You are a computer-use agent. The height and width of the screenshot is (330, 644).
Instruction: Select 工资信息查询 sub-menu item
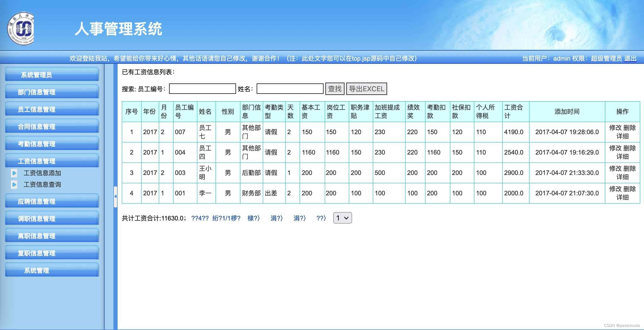[x=43, y=185]
